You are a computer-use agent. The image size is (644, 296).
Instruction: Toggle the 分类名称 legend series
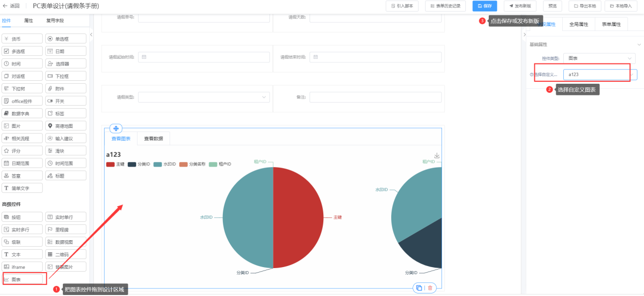click(x=192, y=164)
